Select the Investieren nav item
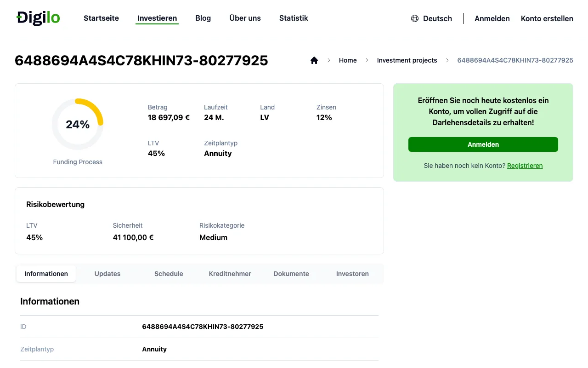 point(157,18)
